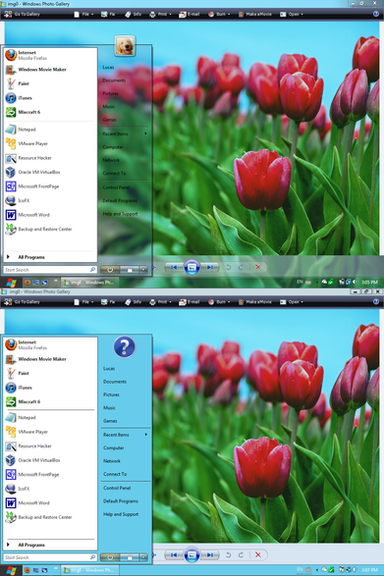The image size is (384, 576).
Task: Expand All Programs in the glass Start menu
Action: point(50,257)
